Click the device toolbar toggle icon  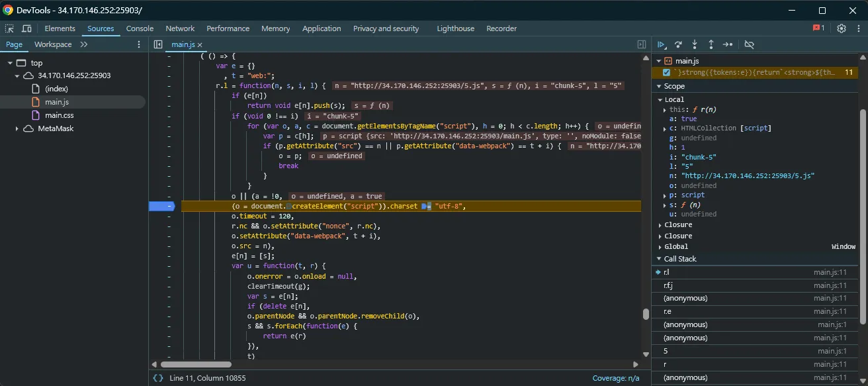[x=26, y=28]
